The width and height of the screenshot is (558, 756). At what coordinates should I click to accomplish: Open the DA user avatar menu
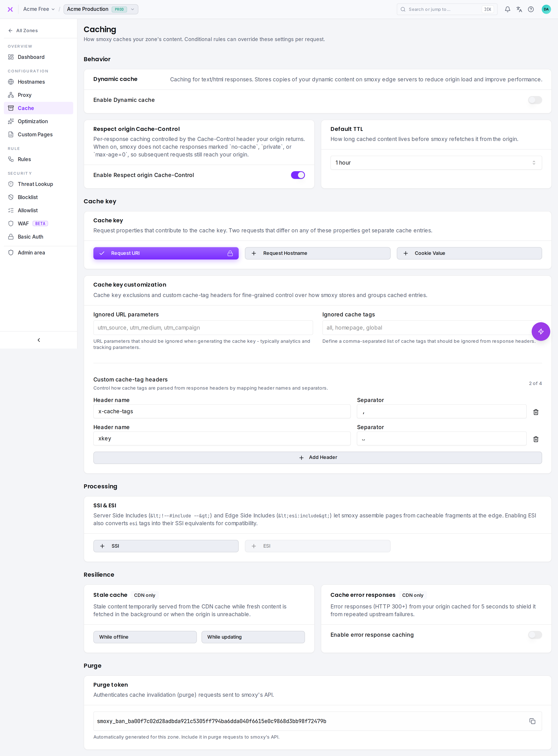(x=546, y=9)
